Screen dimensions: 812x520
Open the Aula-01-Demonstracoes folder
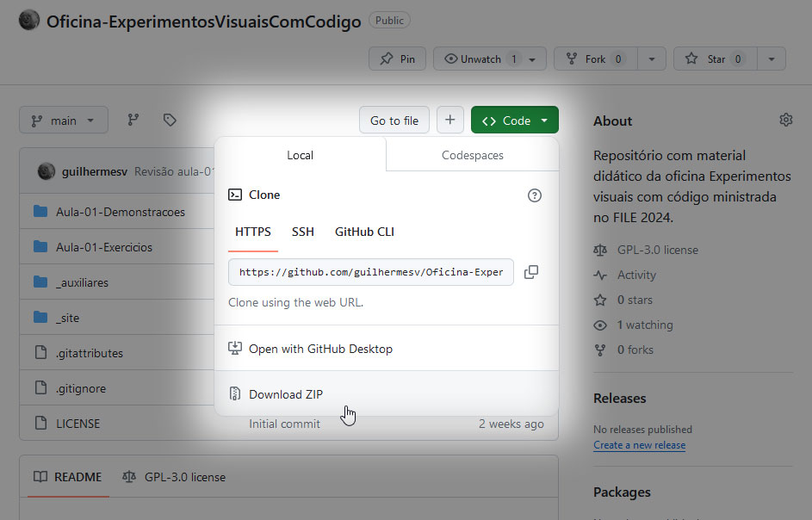tap(121, 212)
